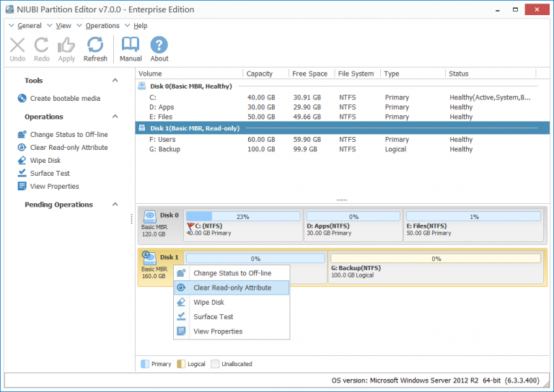Sort by Volume column header
The image size is (554, 392).
coord(189,73)
